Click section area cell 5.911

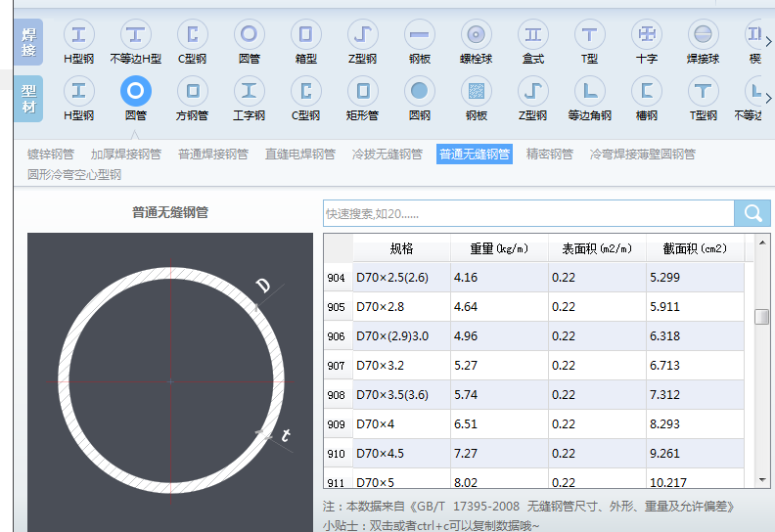coord(695,307)
